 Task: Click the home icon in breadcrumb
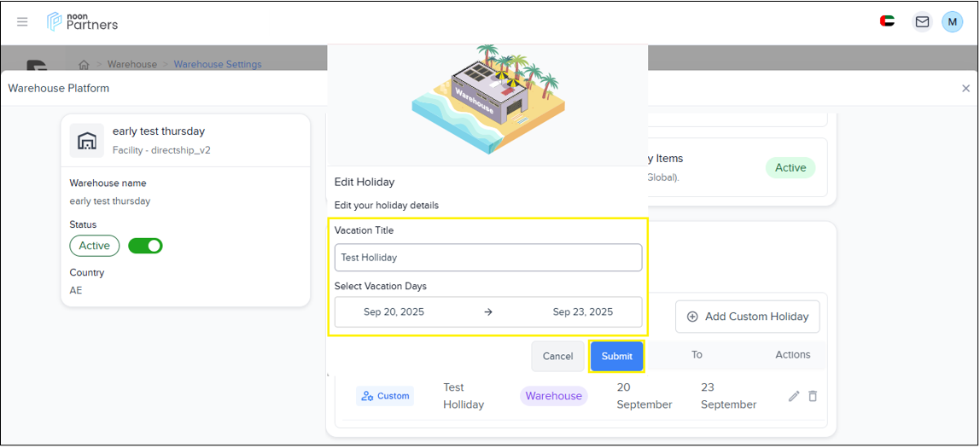[84, 65]
